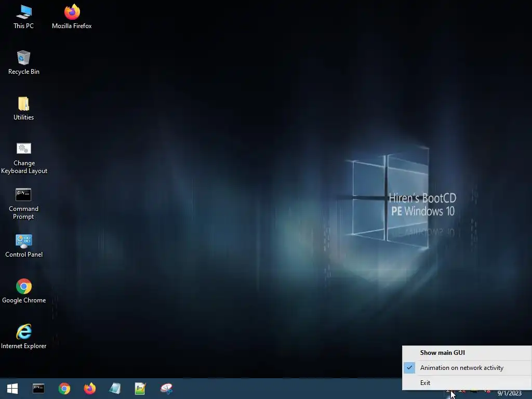Open the Windows Start menu
This screenshot has height=399, width=532.
[x=12, y=389]
